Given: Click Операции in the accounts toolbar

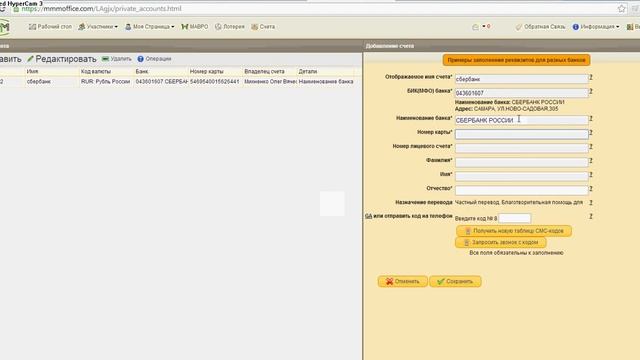Looking at the screenshot, I should [x=154, y=59].
